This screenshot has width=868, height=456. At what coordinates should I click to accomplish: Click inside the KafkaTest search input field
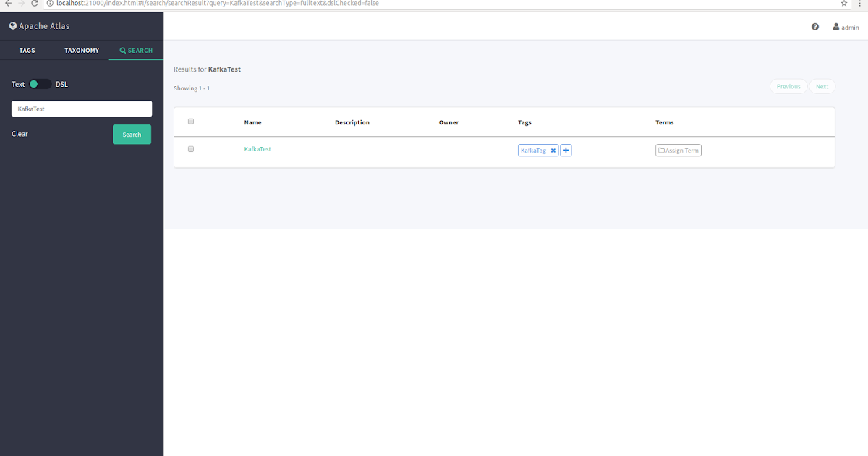tap(81, 109)
